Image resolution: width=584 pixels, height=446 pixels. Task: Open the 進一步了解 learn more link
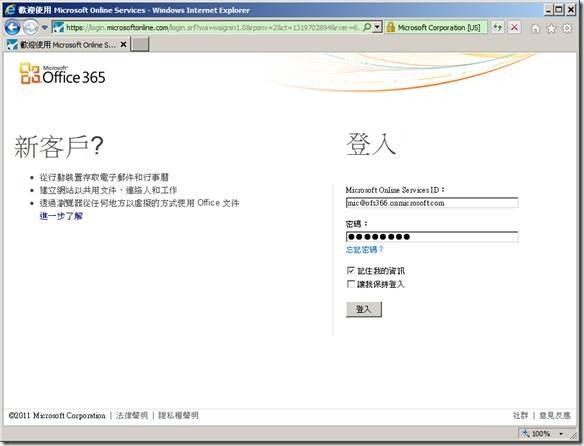click(x=61, y=216)
